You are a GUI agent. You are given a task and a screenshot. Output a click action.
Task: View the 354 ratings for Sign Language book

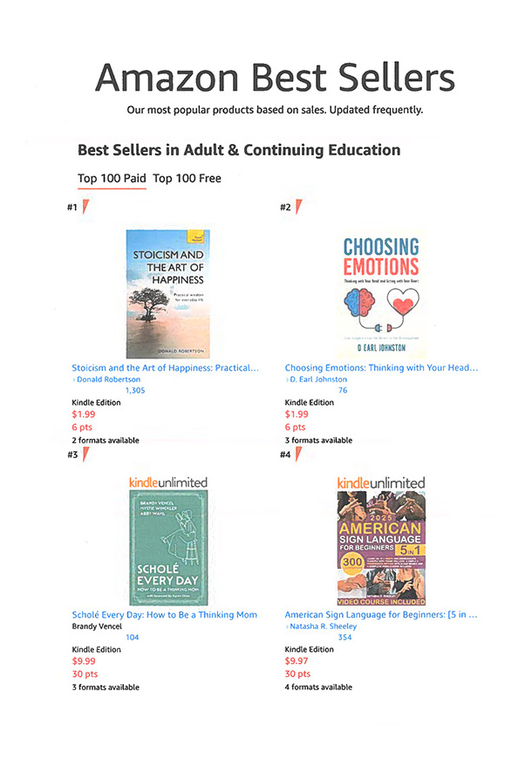click(x=344, y=638)
